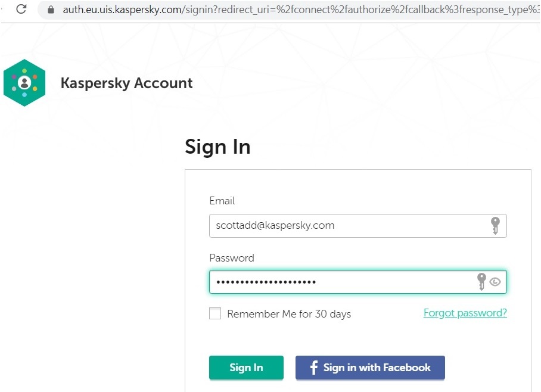Focus the Email input field
Image resolution: width=541 pixels, height=392 pixels.
(x=358, y=226)
